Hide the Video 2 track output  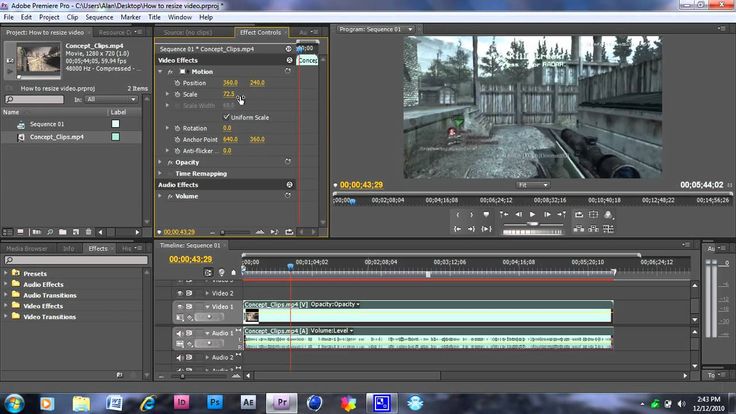tap(180, 293)
